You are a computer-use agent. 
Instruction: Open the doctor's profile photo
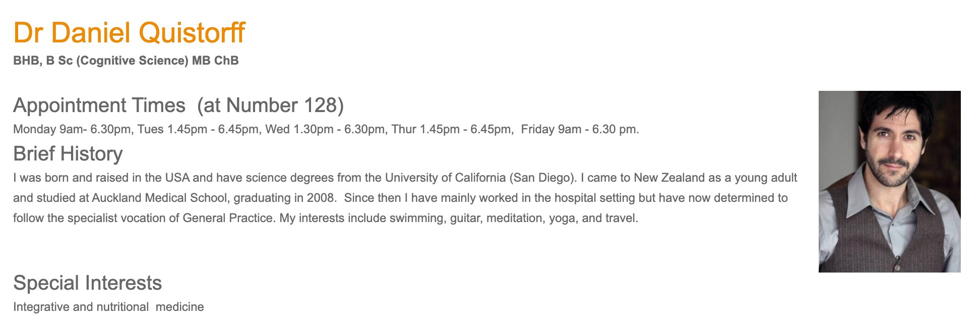click(889, 182)
